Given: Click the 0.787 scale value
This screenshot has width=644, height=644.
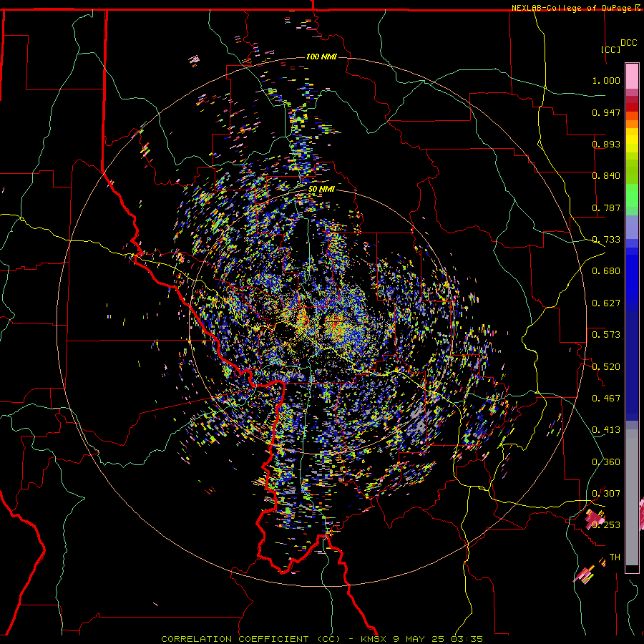Looking at the screenshot, I should pyautogui.click(x=606, y=208).
